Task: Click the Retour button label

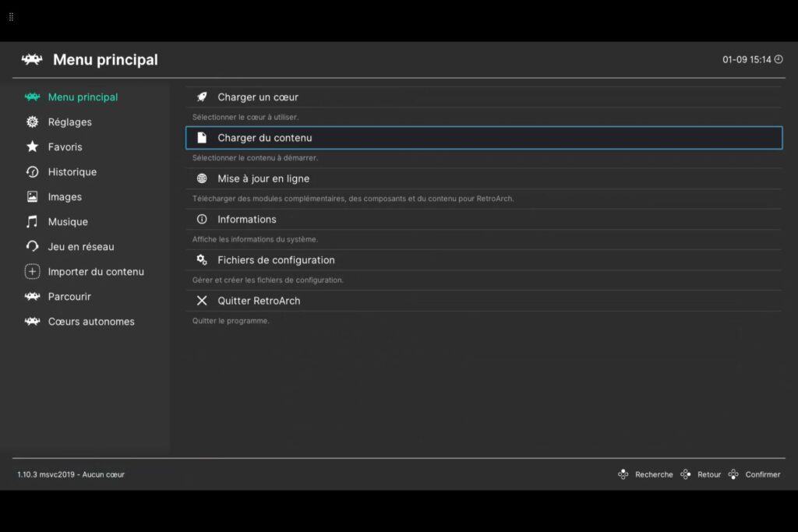Action: tap(709, 474)
